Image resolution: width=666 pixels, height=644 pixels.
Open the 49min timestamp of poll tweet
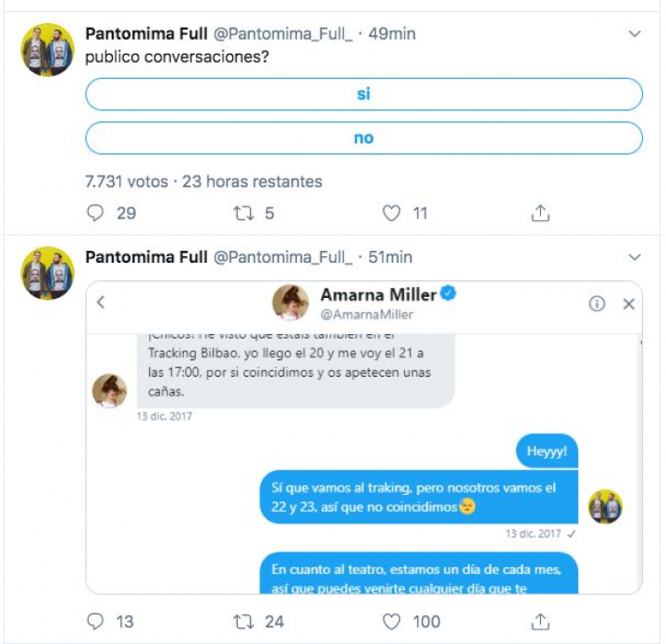pos(392,34)
